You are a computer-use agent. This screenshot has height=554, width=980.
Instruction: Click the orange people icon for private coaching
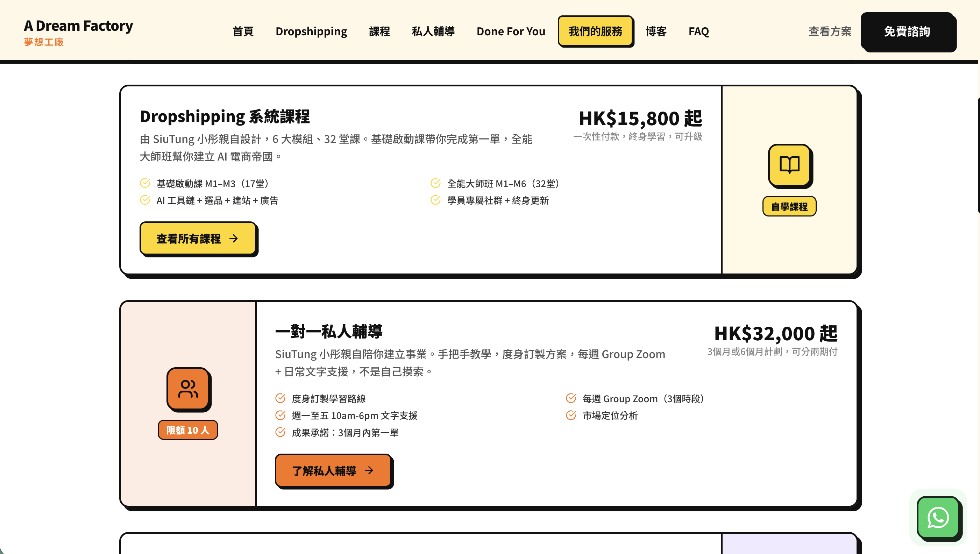[188, 389]
